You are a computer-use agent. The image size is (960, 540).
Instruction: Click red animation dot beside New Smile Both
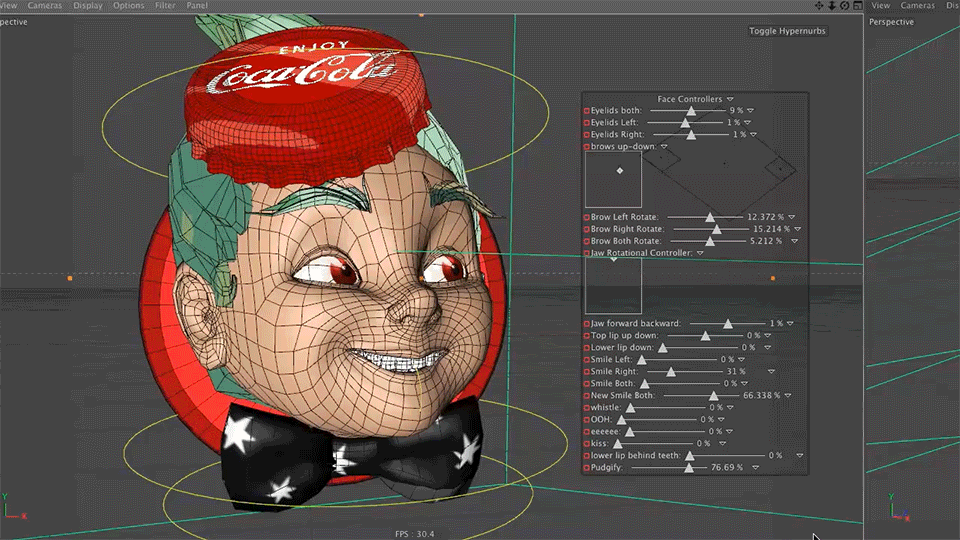pos(587,396)
